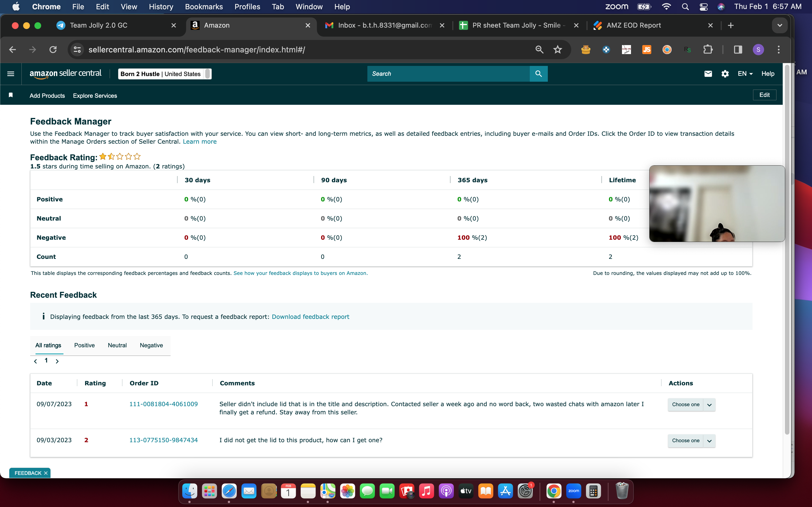Open the settings gear icon
Image resolution: width=812 pixels, height=507 pixels.
[x=725, y=74]
